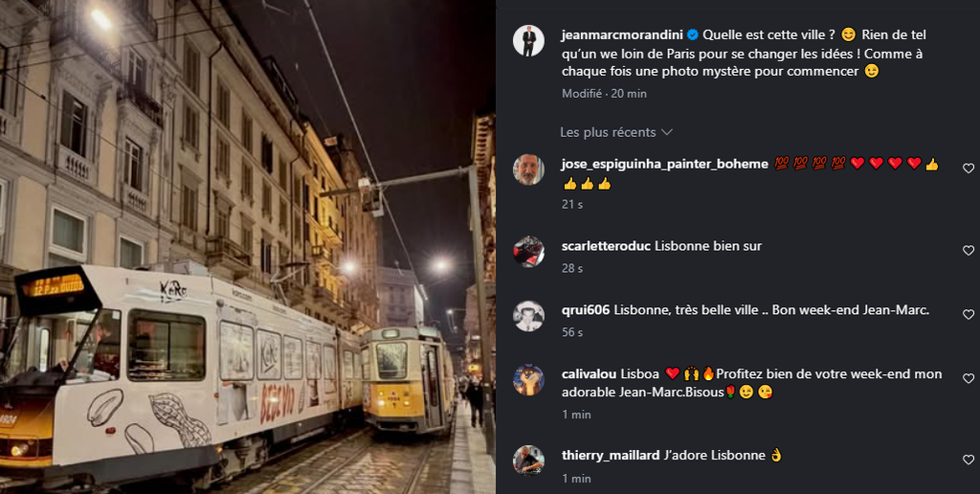980x494 pixels.
Task: Go to calivalou's profile via username
Action: point(590,374)
